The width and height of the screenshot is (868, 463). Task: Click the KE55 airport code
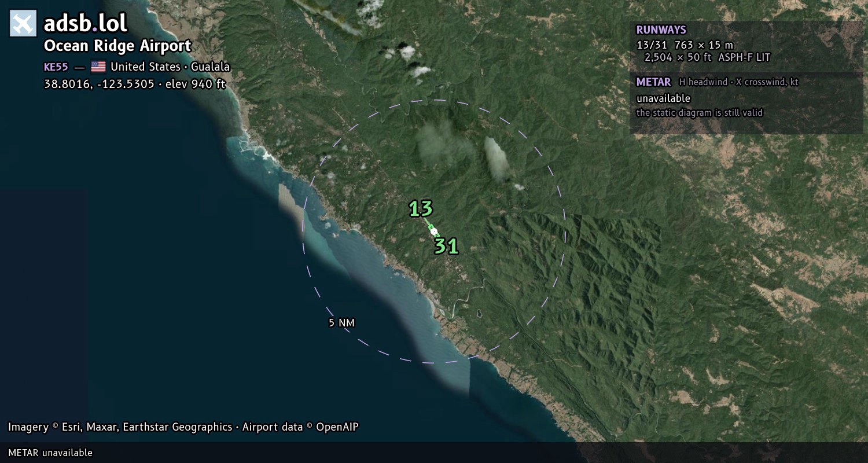click(x=56, y=67)
